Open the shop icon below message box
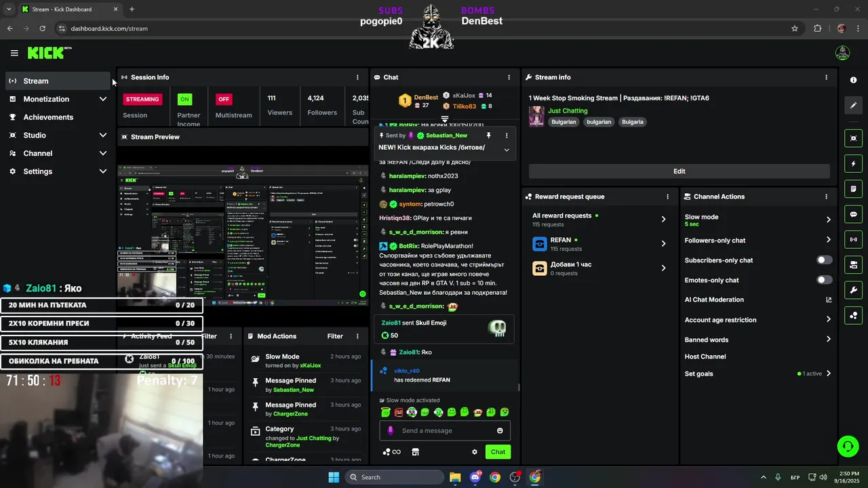Viewport: 868px width, 488px height. click(415, 452)
